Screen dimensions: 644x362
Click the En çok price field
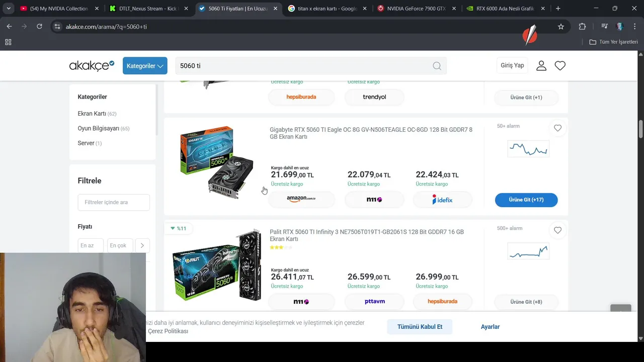(120, 245)
